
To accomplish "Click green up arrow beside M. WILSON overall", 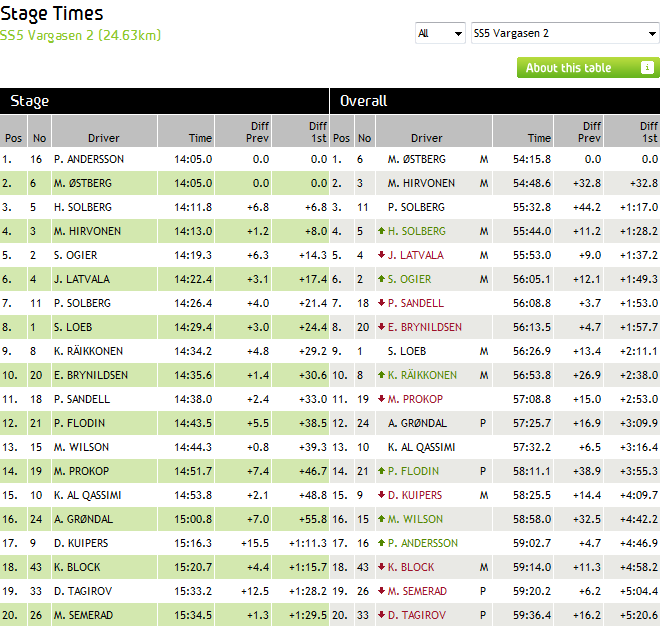I will tap(382, 519).
